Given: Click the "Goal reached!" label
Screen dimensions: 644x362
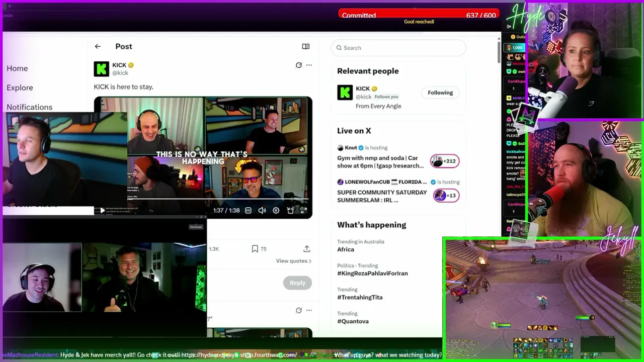Looking at the screenshot, I should pyautogui.click(x=419, y=22).
